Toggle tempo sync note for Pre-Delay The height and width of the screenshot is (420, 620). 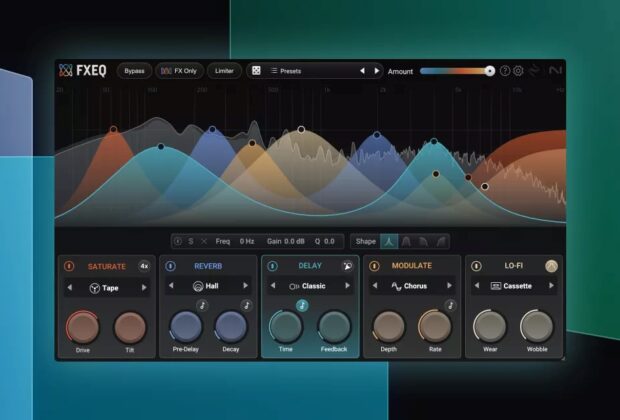pos(202,305)
